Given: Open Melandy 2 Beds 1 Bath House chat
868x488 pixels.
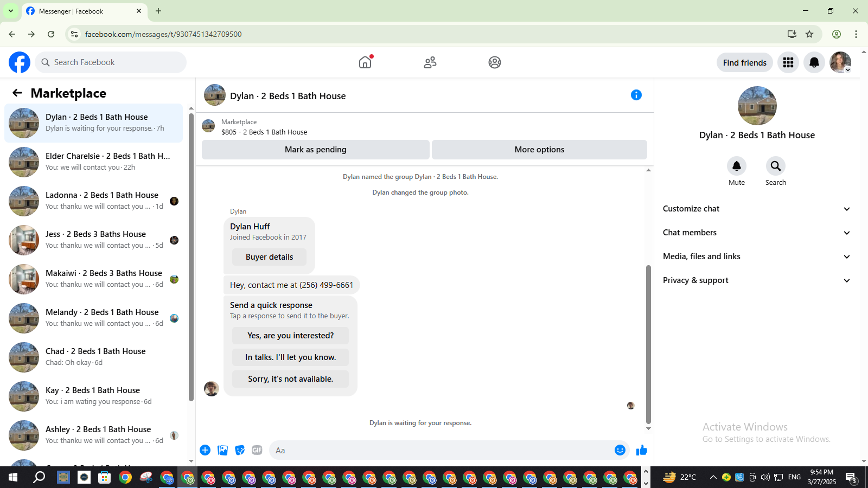Looking at the screenshot, I should (x=93, y=318).
